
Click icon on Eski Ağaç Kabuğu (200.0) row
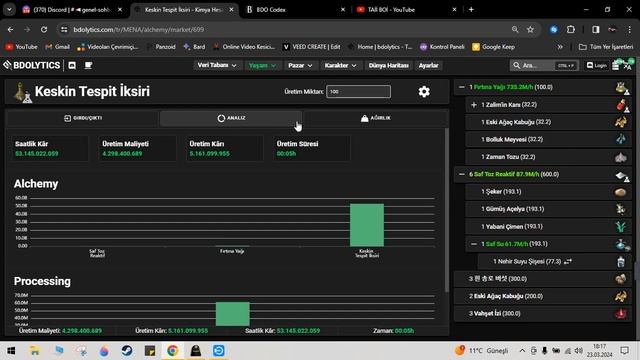coord(621,296)
